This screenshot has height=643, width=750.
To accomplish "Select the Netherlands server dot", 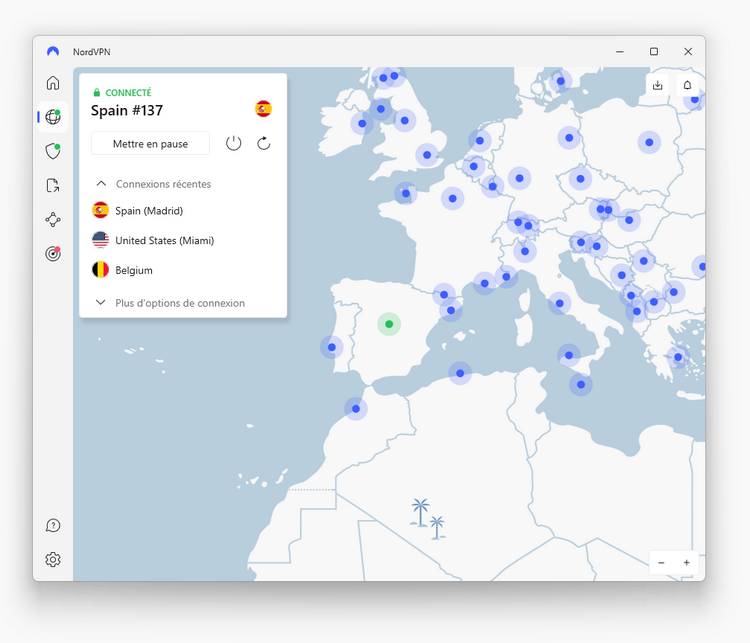I will pos(480,141).
